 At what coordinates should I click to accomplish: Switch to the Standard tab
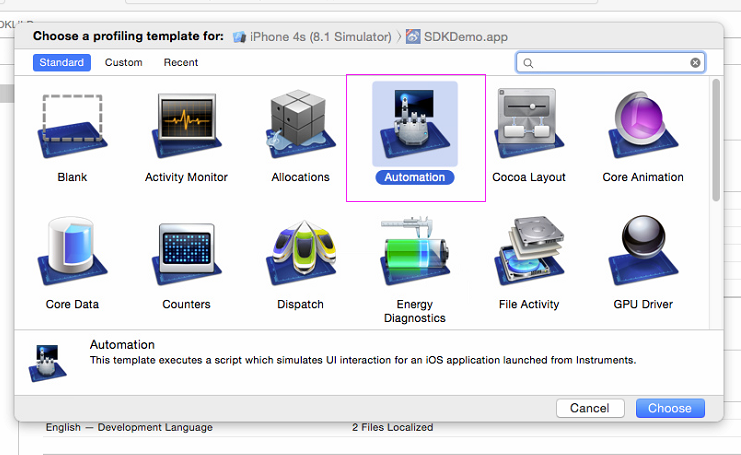(x=61, y=62)
